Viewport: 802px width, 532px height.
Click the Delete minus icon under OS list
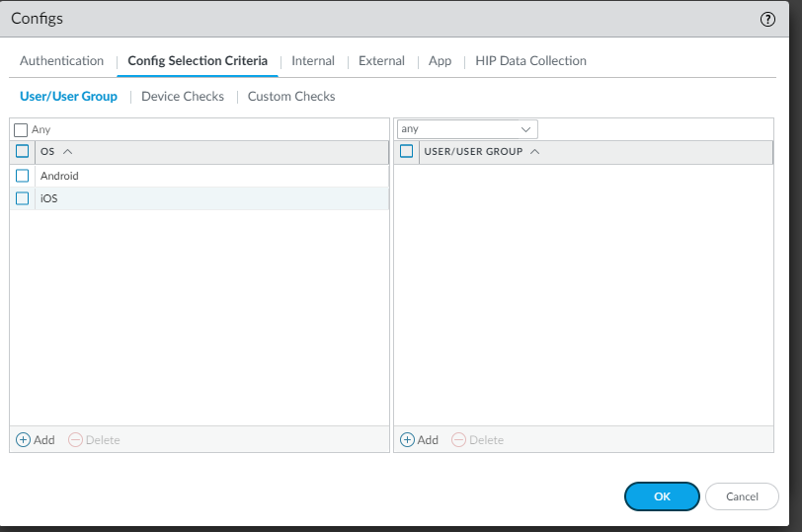tap(75, 440)
